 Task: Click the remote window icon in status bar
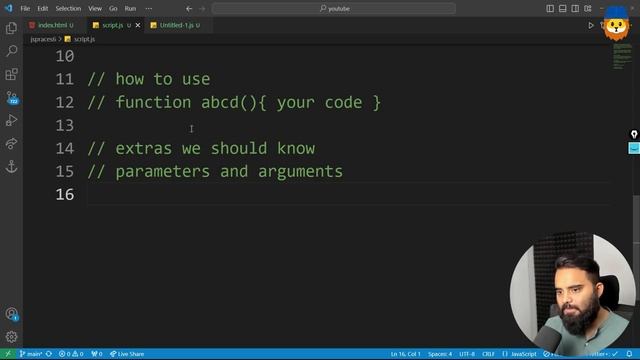pyautogui.click(x=8, y=354)
